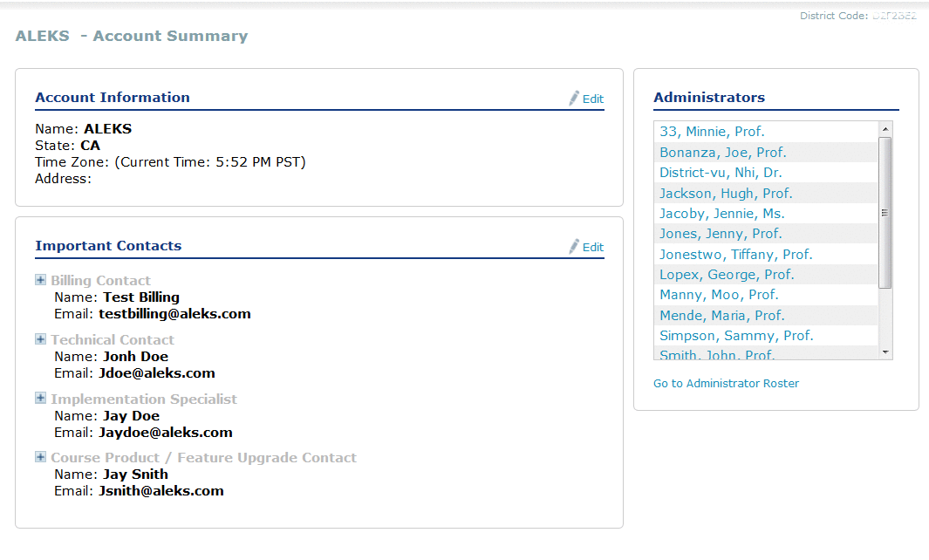The height and width of the screenshot is (560, 929).
Task: Click the Billing Contact heading text
Action: [100, 280]
